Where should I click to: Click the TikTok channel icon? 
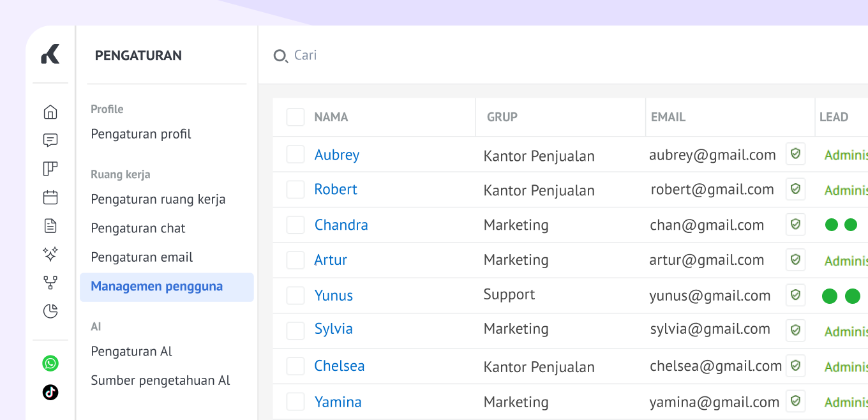[x=50, y=392]
